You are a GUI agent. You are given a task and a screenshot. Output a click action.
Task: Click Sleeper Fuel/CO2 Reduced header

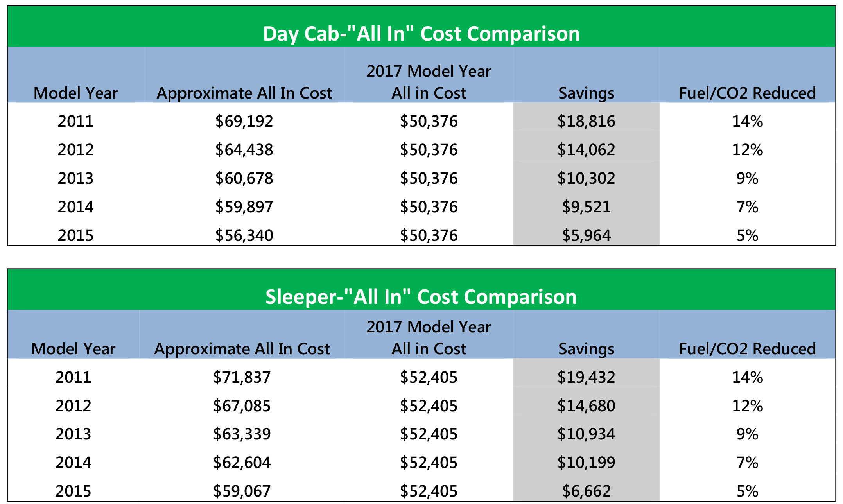(747, 349)
